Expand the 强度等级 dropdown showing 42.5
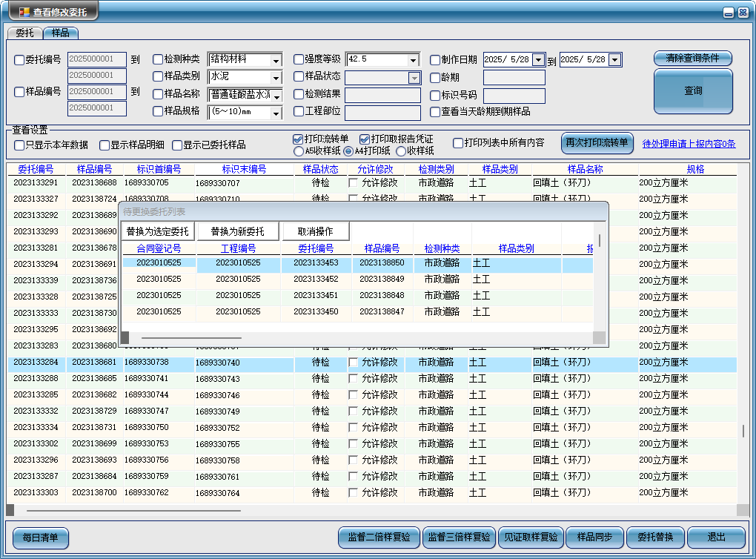Viewport: 756px width, 559px height. tap(413, 60)
